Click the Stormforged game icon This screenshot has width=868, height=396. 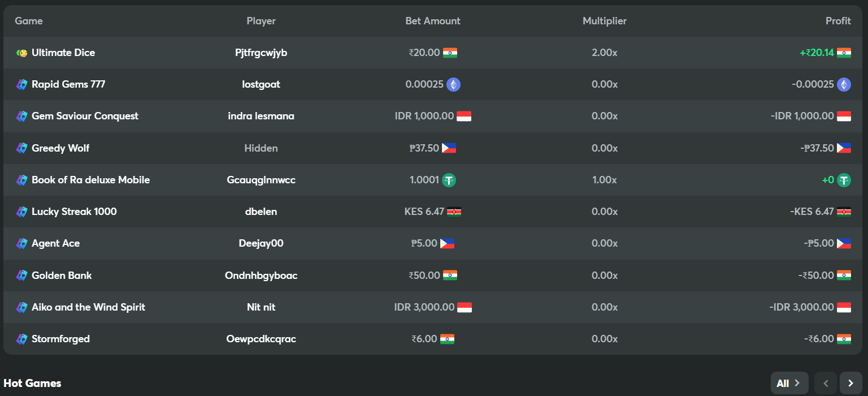[x=22, y=339]
